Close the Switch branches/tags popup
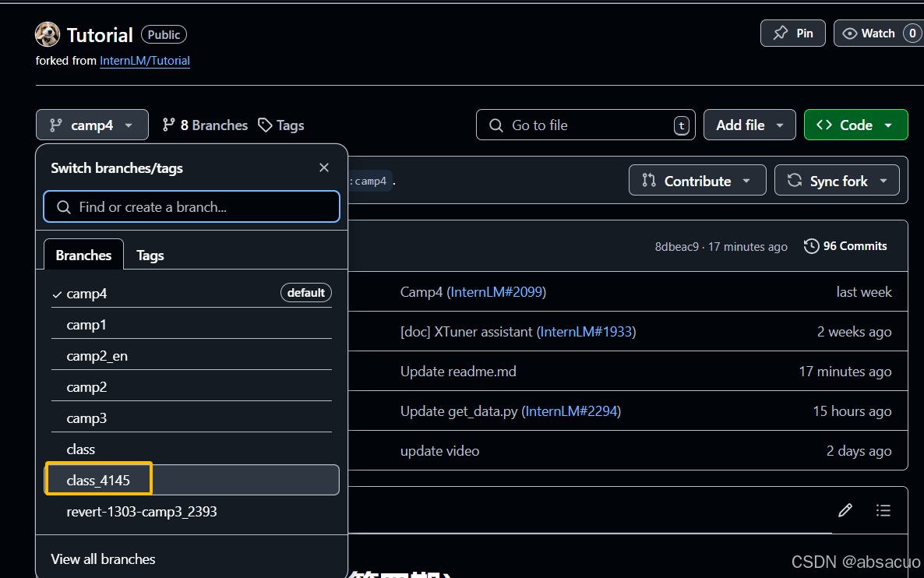 click(323, 168)
